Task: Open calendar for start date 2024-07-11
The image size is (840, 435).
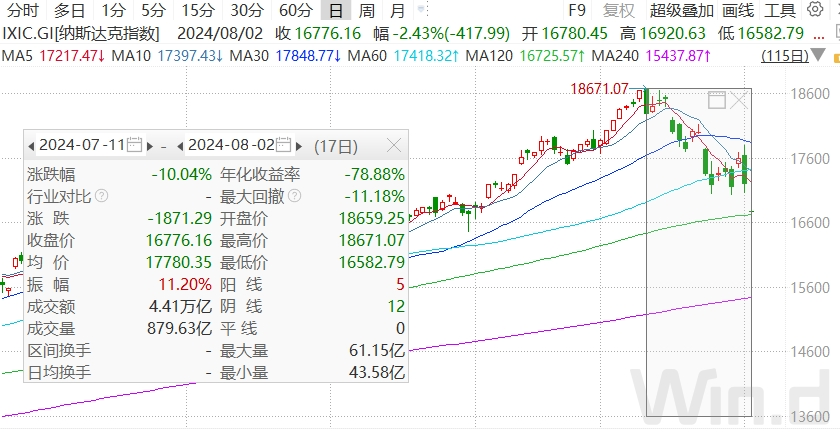Action: click(x=134, y=145)
